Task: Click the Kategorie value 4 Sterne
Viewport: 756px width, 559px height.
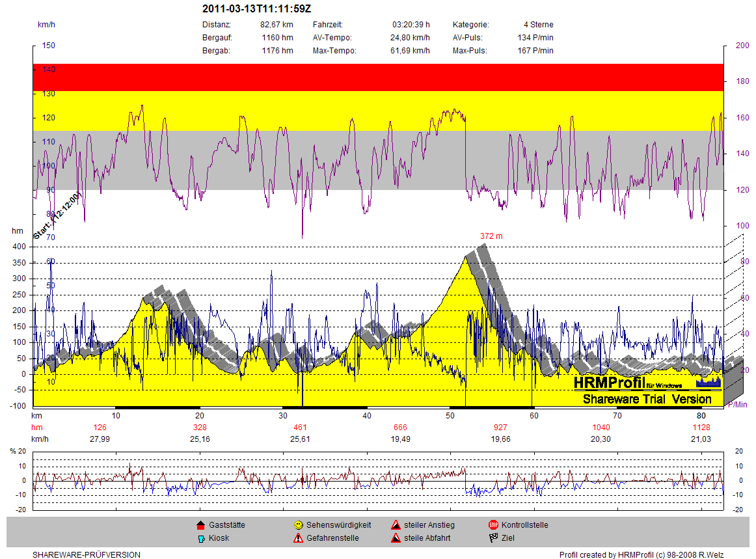Action: 538,25
